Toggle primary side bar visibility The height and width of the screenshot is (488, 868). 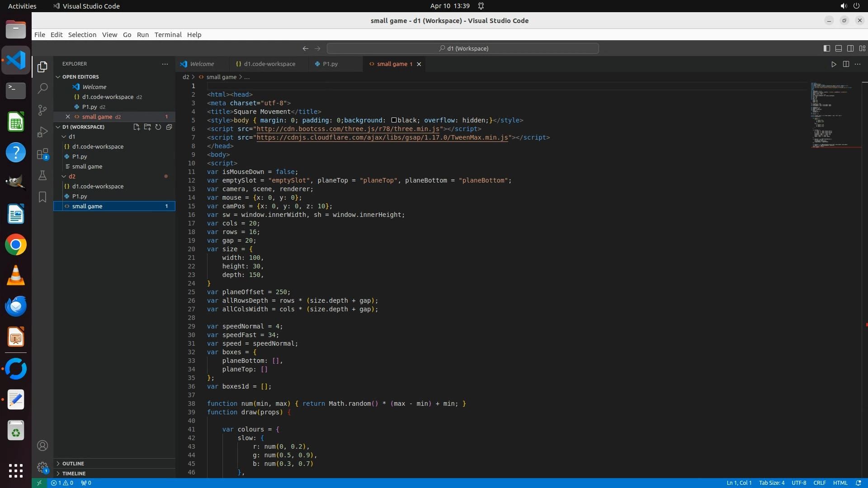click(827, 48)
